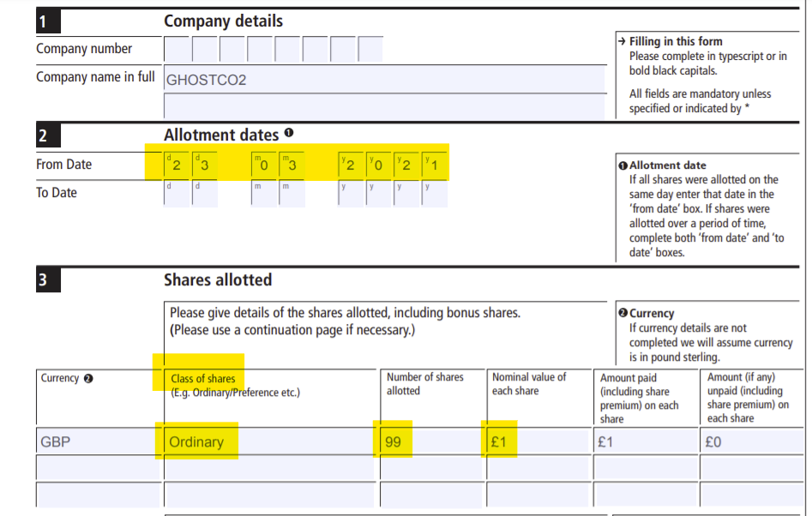
Task: Click the first month box of To Date
Action: click(263, 194)
